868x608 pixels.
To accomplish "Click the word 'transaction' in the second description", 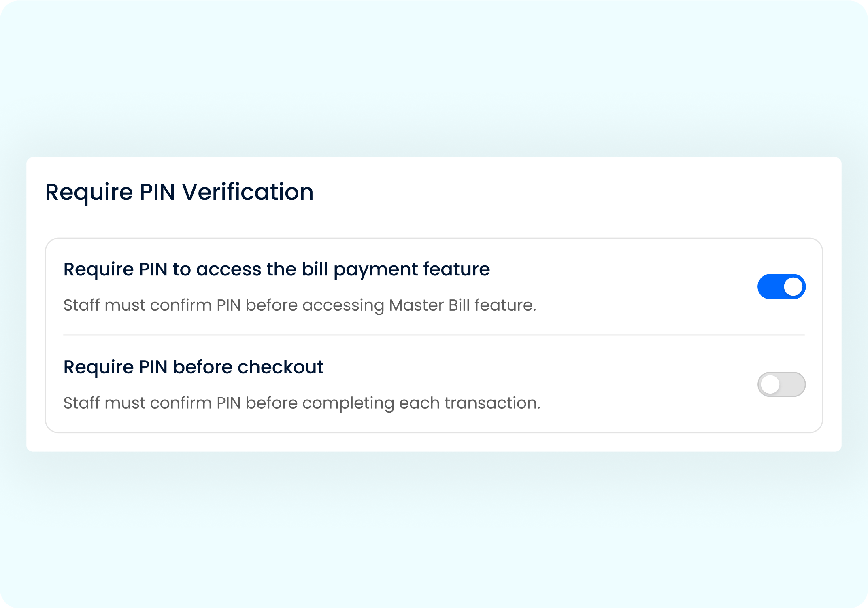I will click(491, 403).
